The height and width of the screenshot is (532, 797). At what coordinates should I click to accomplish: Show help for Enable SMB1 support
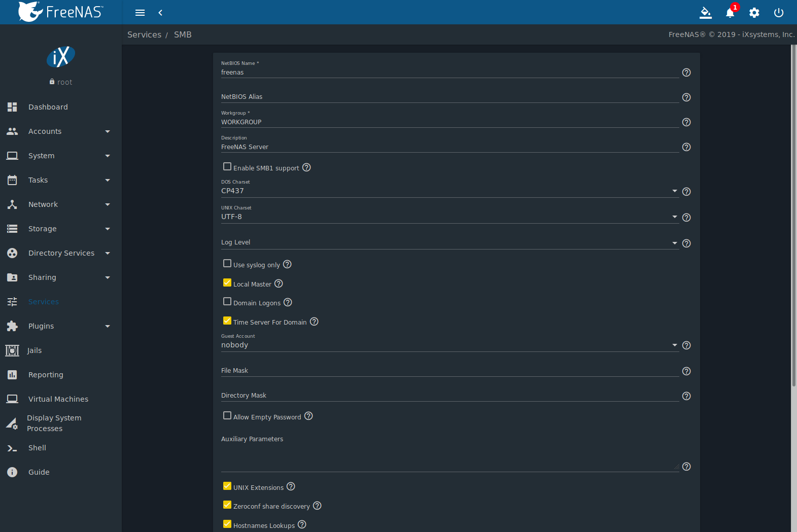[x=306, y=167]
